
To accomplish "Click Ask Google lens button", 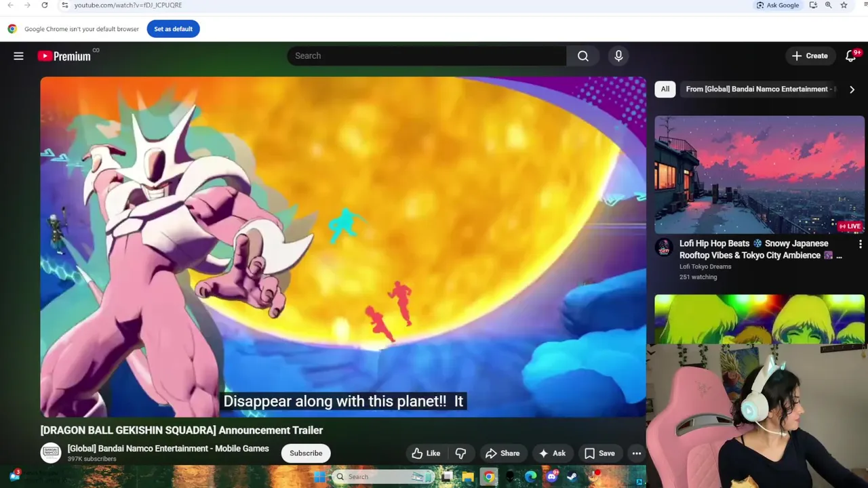I will [778, 5].
